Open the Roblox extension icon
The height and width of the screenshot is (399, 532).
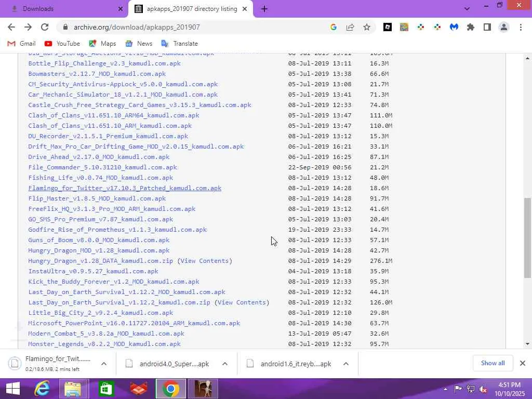pyautogui.click(x=387, y=27)
